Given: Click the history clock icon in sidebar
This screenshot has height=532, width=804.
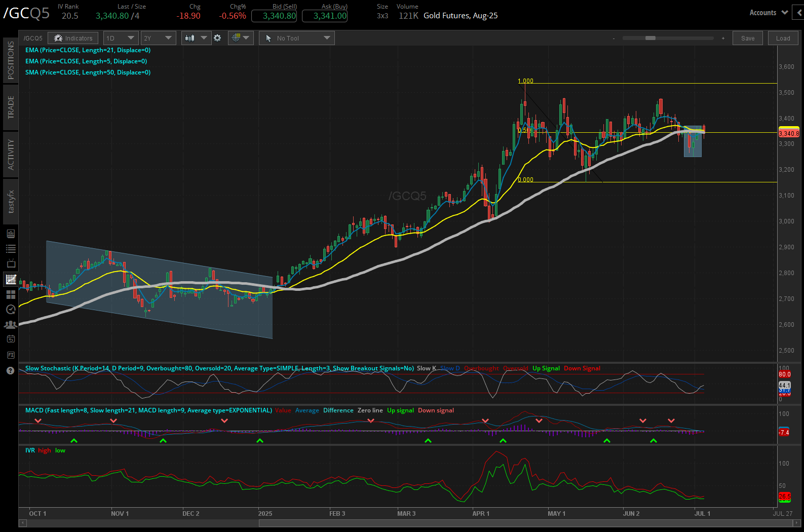Looking at the screenshot, I should tap(11, 310).
